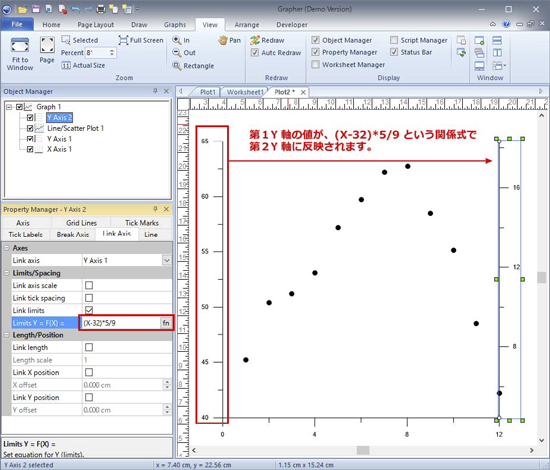Open the Graphs ribbon tab
This screenshot has width=550, height=470.
tap(175, 25)
